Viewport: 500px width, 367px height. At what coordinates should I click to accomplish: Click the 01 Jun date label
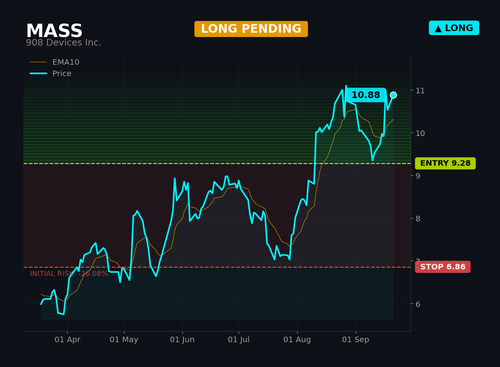[182, 340]
